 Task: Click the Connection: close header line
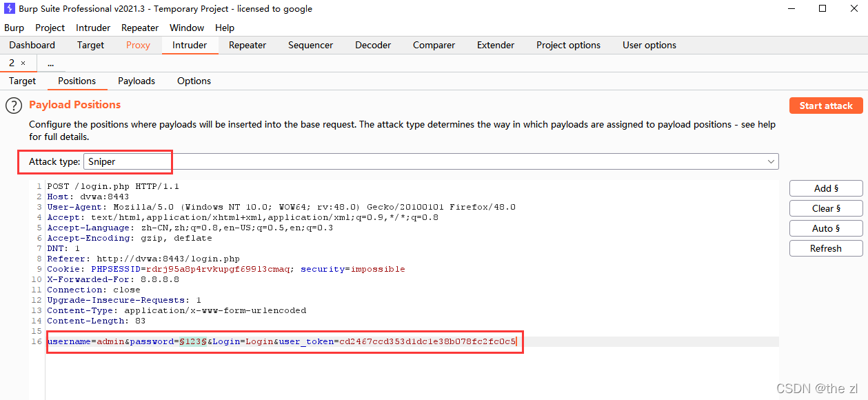(x=94, y=290)
